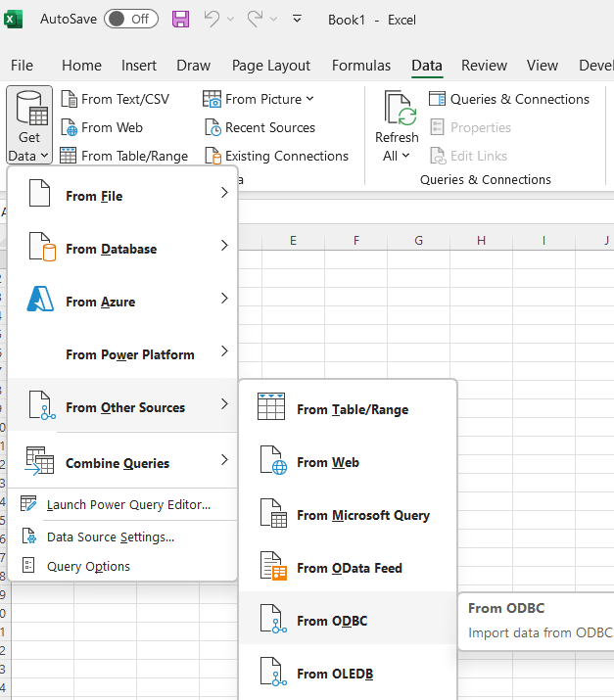Viewport: 614px width, 700px height.
Task: Click the From Web ribbon button
Action: coord(102,127)
